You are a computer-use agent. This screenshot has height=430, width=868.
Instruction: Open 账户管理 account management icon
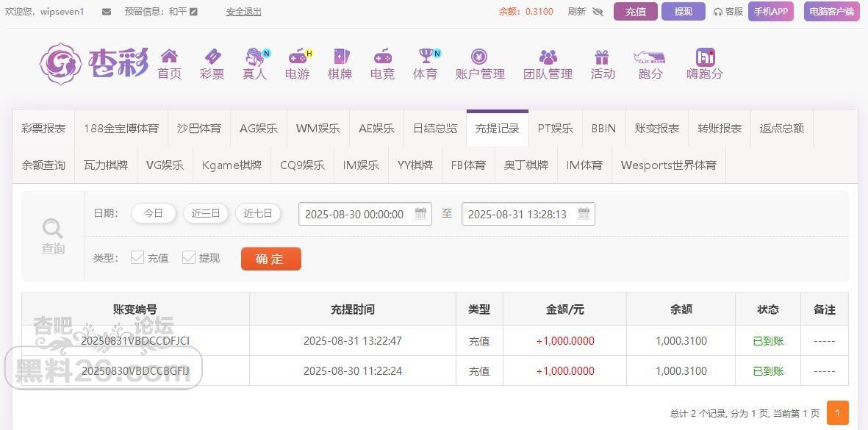[479, 57]
